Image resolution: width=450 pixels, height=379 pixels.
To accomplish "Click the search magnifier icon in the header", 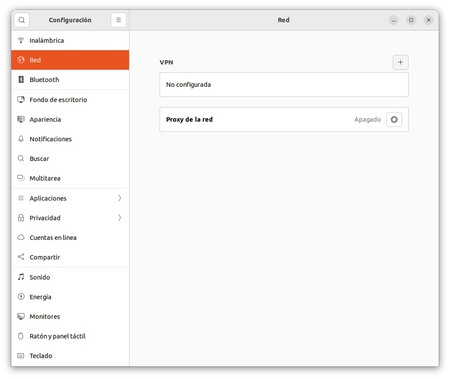I will click(x=22, y=20).
